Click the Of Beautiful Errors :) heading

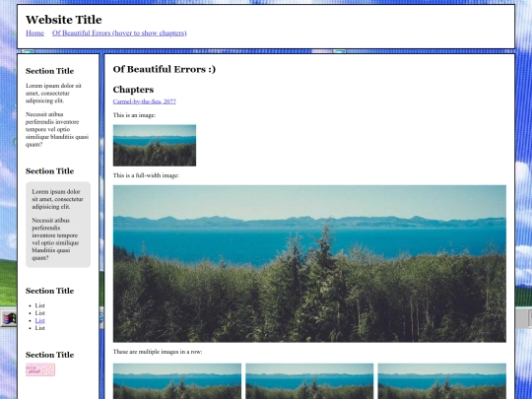tap(165, 69)
